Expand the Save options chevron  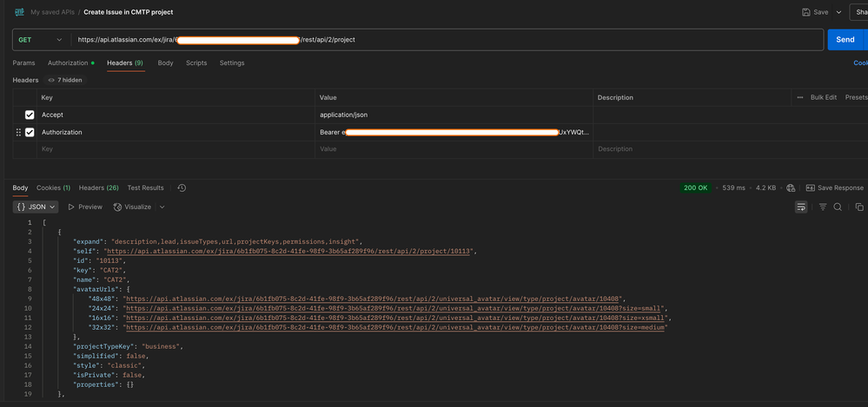point(838,12)
